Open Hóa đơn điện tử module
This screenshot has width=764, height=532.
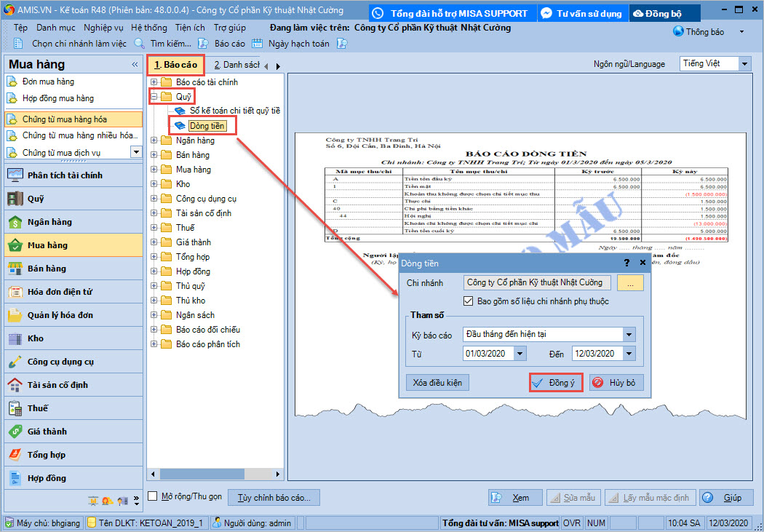59,292
